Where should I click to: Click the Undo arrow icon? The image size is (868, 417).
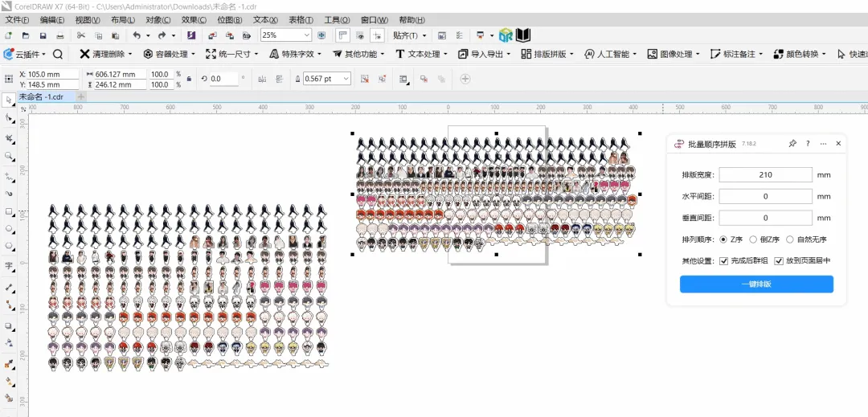click(x=136, y=35)
